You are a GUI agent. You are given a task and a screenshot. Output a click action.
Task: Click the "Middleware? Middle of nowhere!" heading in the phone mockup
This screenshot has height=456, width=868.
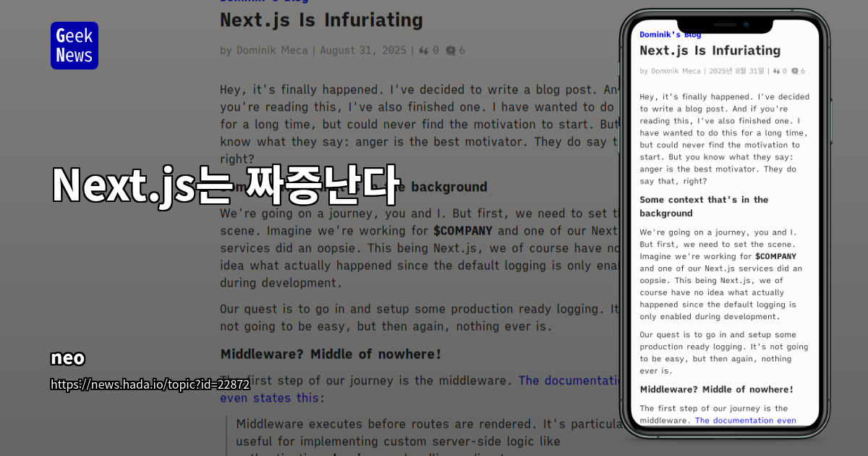coord(716,389)
